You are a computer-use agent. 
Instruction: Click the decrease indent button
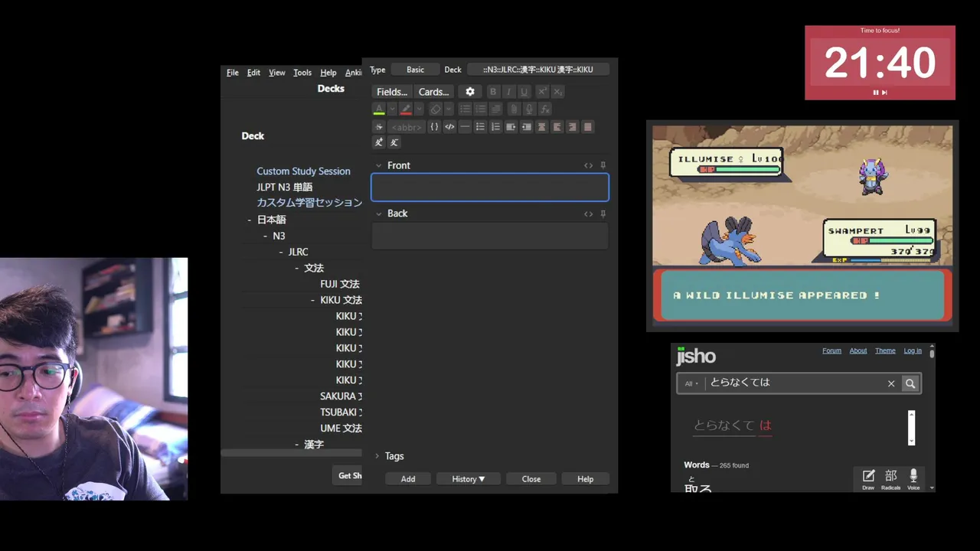526,127
